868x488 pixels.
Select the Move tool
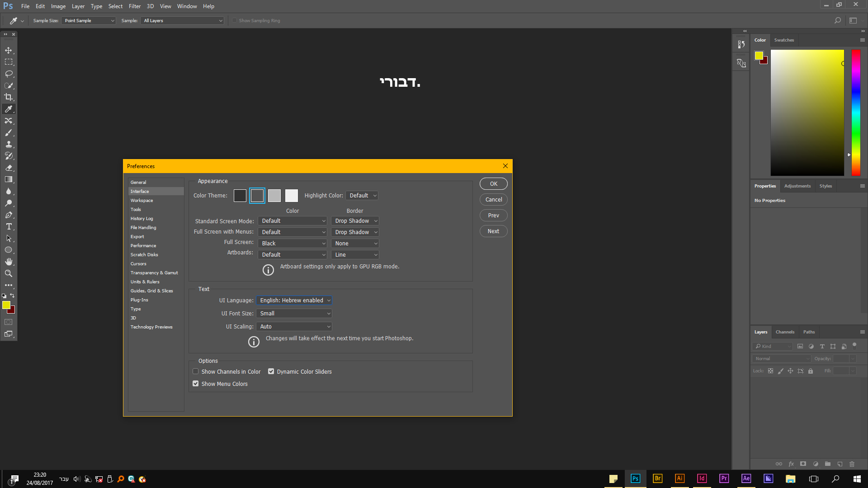point(9,50)
